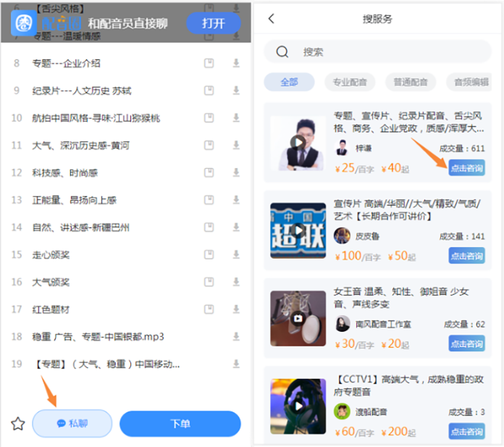
Task: Switch to the 普通配音 tab
Action: [x=411, y=82]
